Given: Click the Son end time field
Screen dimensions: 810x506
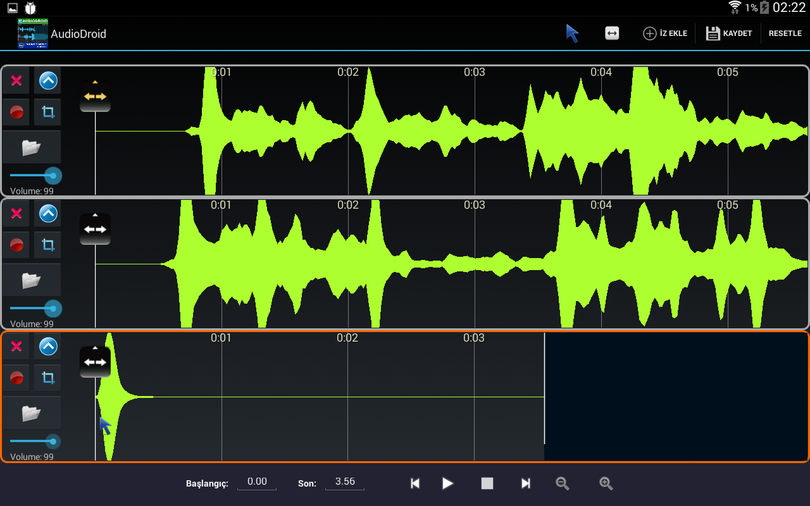Looking at the screenshot, I should click(345, 482).
